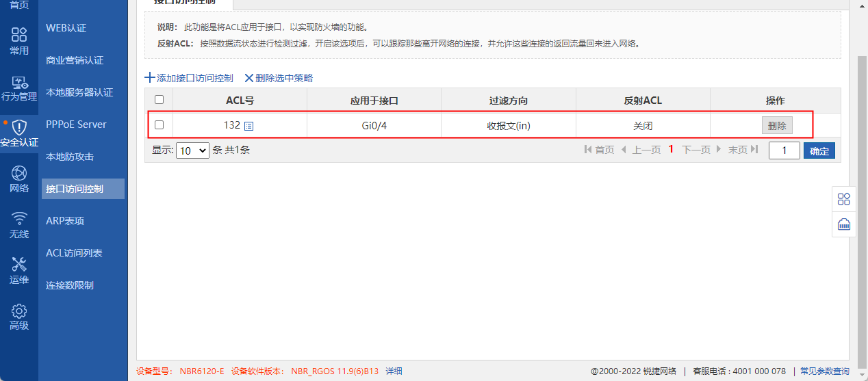Click the X icon for 删除选中策略
The width and height of the screenshot is (868, 381).
point(249,78)
